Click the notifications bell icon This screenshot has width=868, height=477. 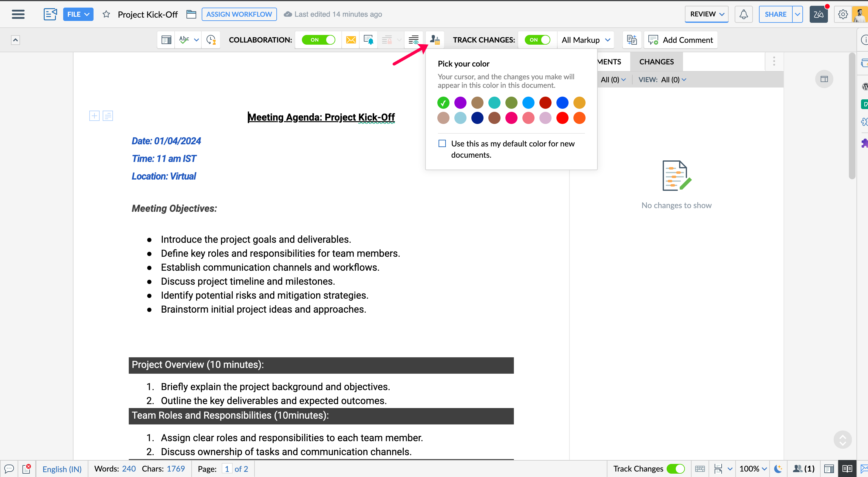tap(743, 14)
